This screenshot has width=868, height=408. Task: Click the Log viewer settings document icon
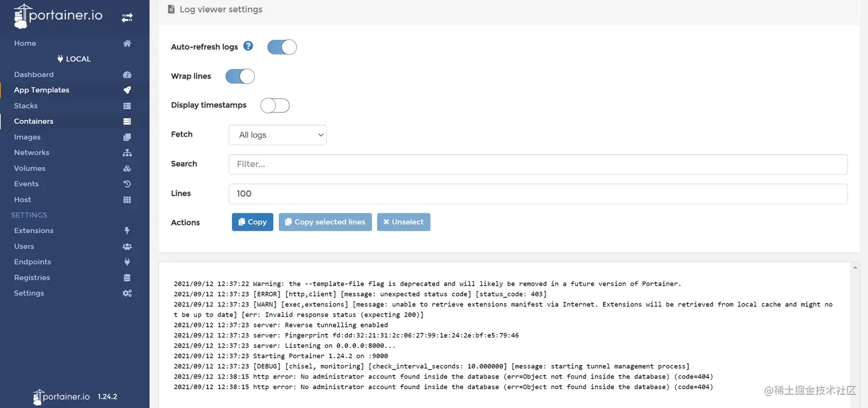[171, 9]
